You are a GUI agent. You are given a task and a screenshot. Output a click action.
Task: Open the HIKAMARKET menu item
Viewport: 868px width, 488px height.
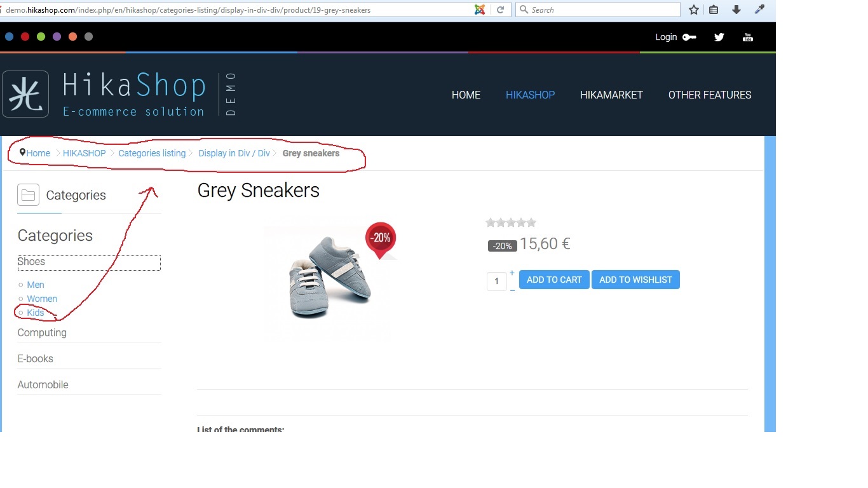pos(611,95)
